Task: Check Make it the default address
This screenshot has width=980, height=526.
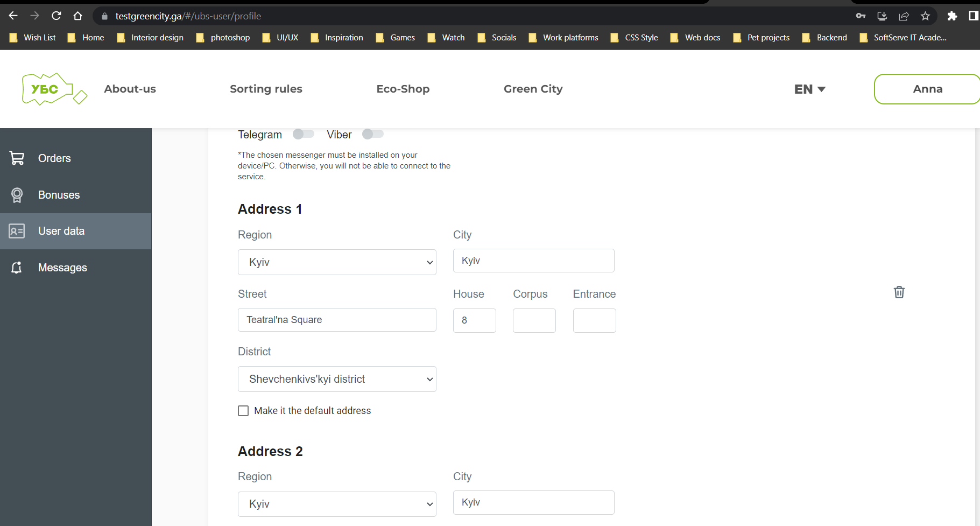Action: (243, 410)
